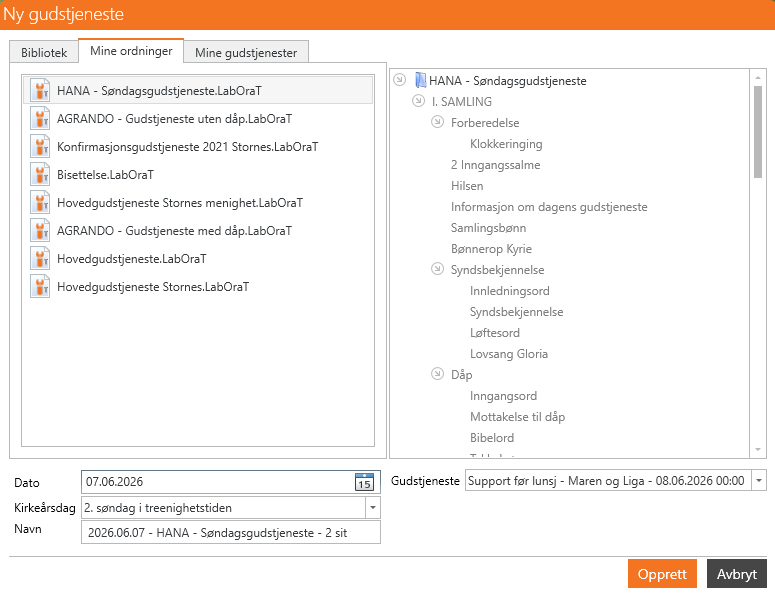775x594 pixels.
Task: Select Informasjon om dagens gudstjeneste
Action: [549, 207]
